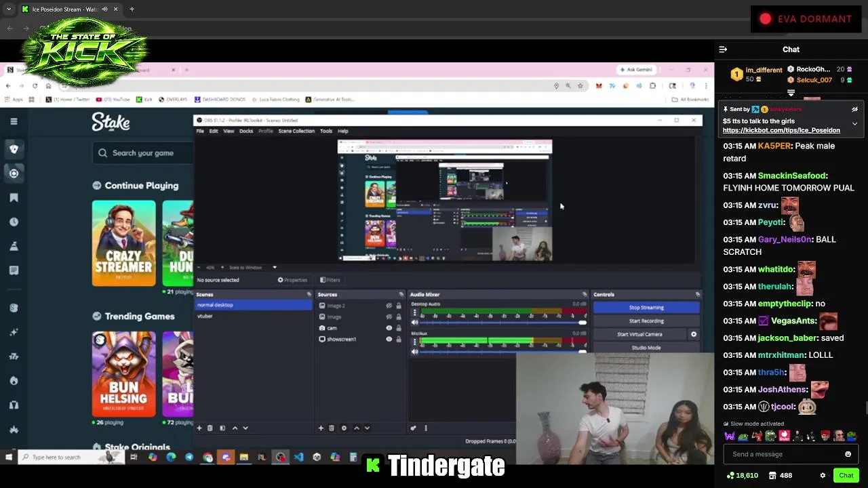Open File menu in OBS
Image resolution: width=868 pixels, height=488 pixels.
point(200,131)
